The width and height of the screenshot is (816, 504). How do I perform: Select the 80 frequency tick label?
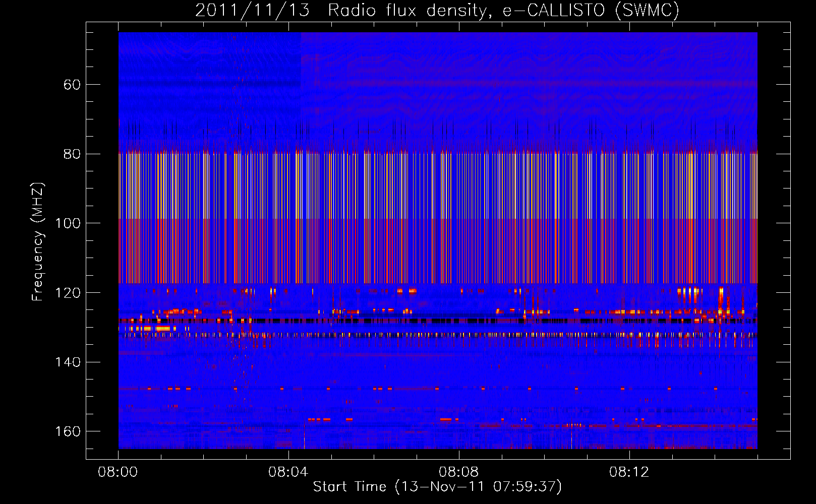[72, 154]
